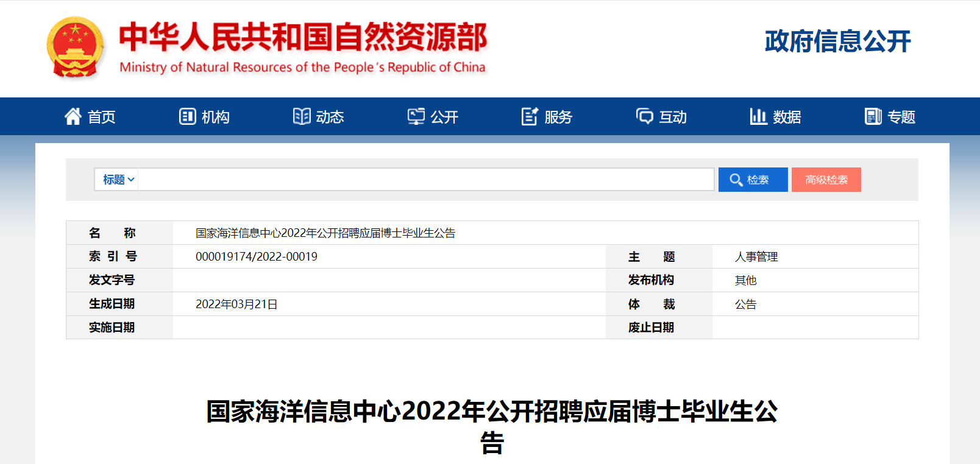
Task: Click the large bold article headline
Action: tap(492, 427)
